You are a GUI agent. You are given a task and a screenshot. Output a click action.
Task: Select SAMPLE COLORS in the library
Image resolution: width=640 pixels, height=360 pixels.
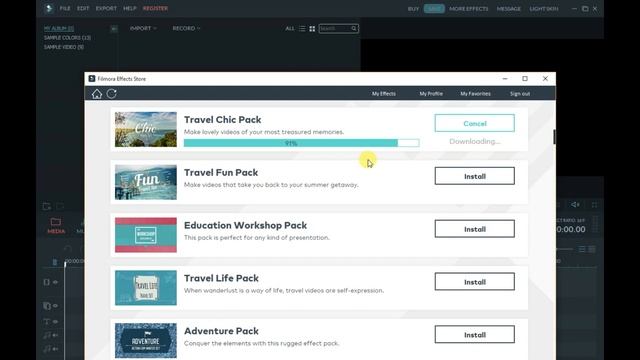click(67, 38)
